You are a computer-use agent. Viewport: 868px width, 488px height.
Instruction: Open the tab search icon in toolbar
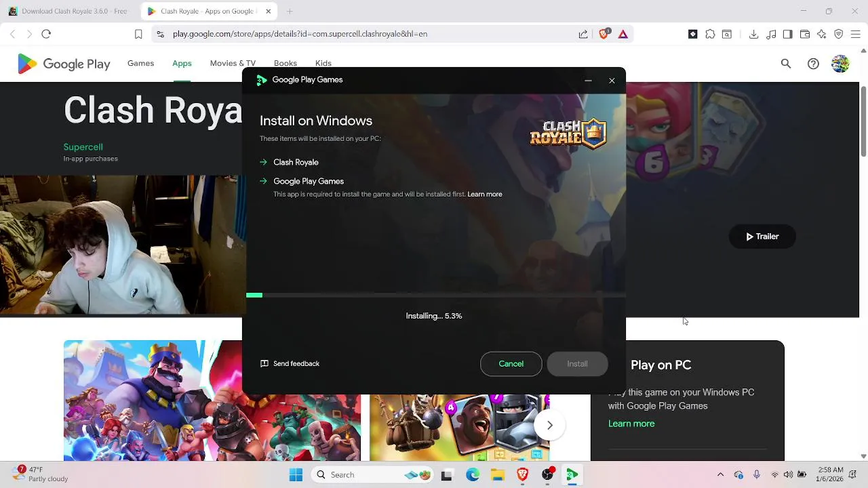[726, 34]
